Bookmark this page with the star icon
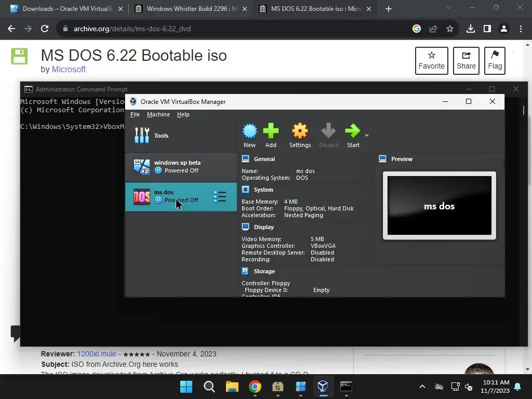532x399 pixels. click(450, 29)
